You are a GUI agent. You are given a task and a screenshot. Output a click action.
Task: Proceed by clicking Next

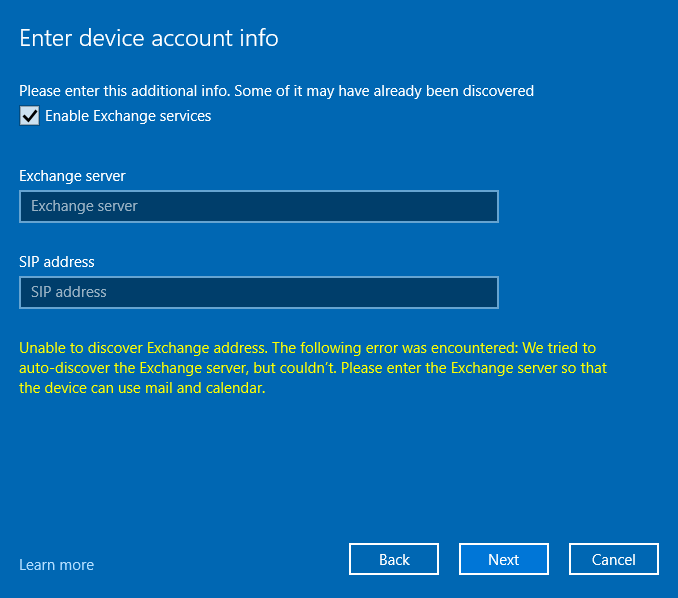504,559
